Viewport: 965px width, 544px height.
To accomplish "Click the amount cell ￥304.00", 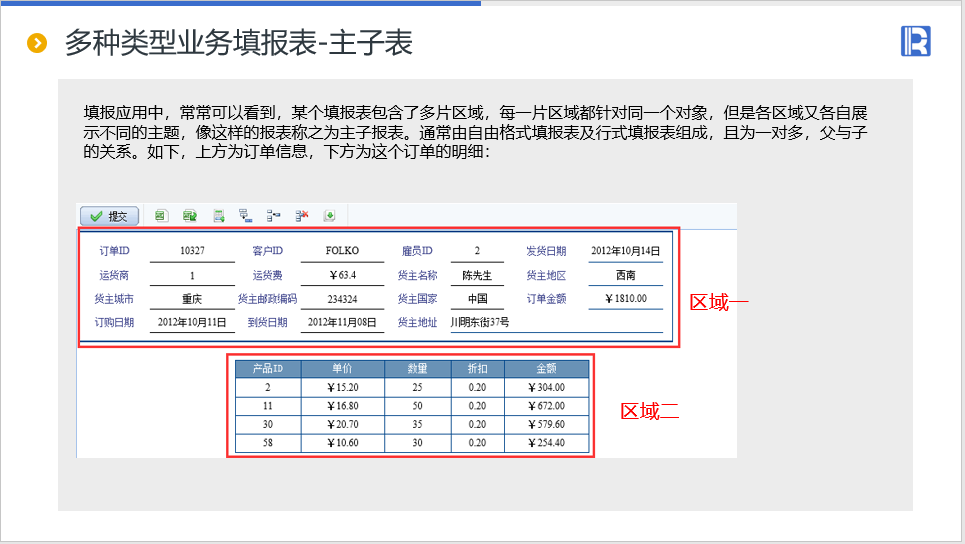I will [x=547, y=388].
